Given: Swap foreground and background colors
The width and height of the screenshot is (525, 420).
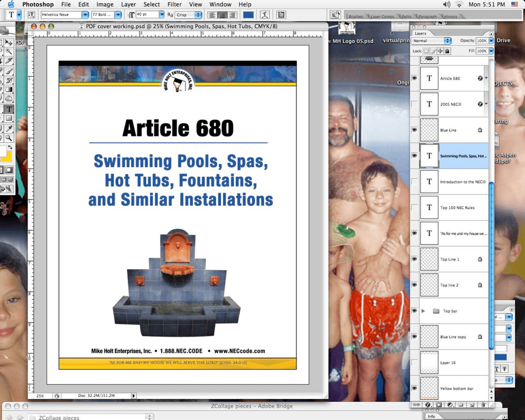Looking at the screenshot, I should coord(10,147).
